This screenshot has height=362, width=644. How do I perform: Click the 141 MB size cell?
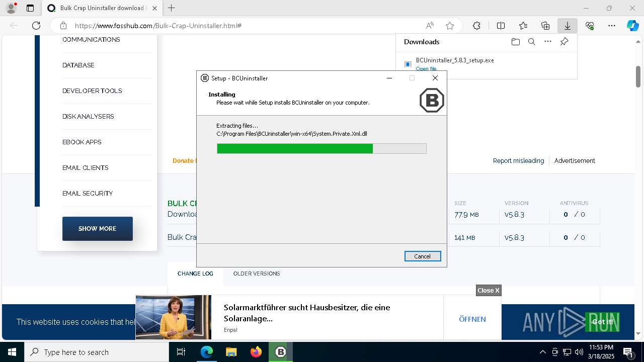[464, 238]
